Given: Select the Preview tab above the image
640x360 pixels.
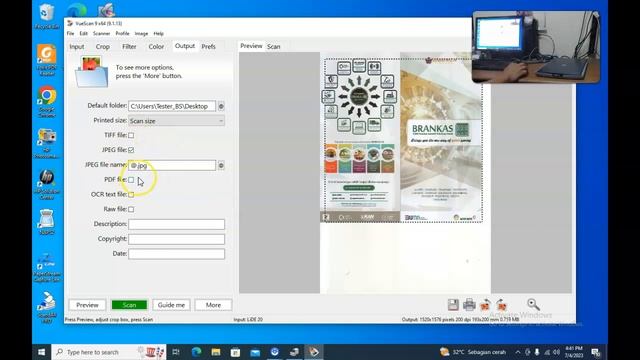Looking at the screenshot, I should pos(251,46).
